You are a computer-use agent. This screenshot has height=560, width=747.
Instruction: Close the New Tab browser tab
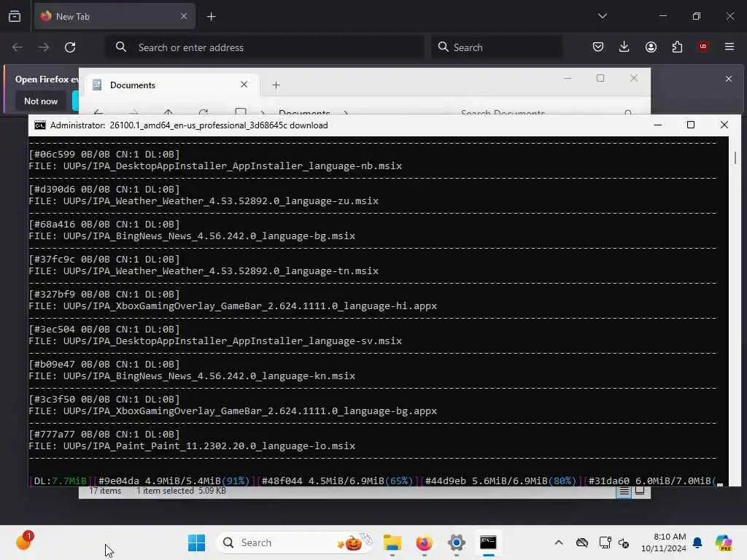[183, 16]
